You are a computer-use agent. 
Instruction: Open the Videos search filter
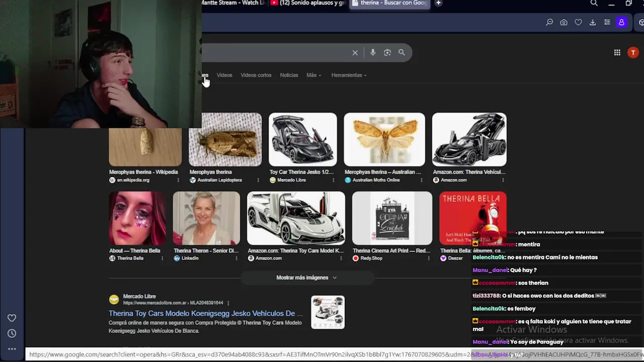(224, 75)
